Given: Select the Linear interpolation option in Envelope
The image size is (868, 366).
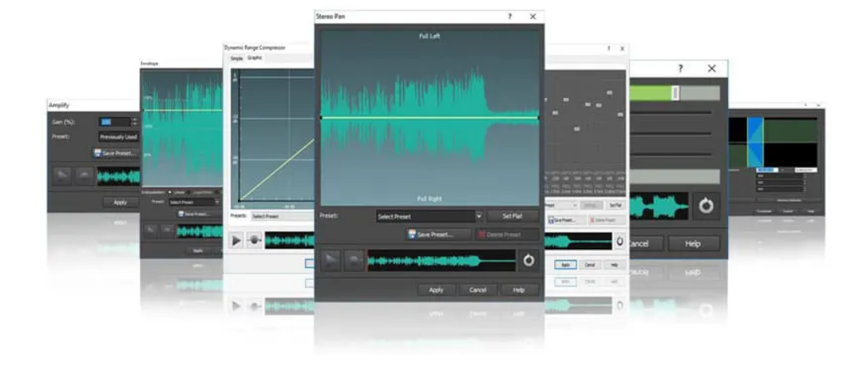Looking at the screenshot, I should 176,192.
